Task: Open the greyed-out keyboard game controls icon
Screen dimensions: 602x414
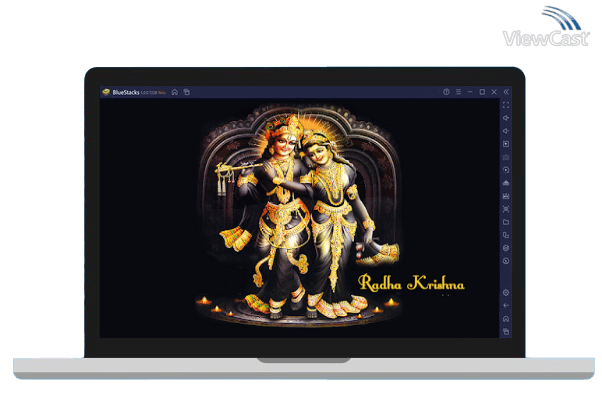Action: [506, 157]
